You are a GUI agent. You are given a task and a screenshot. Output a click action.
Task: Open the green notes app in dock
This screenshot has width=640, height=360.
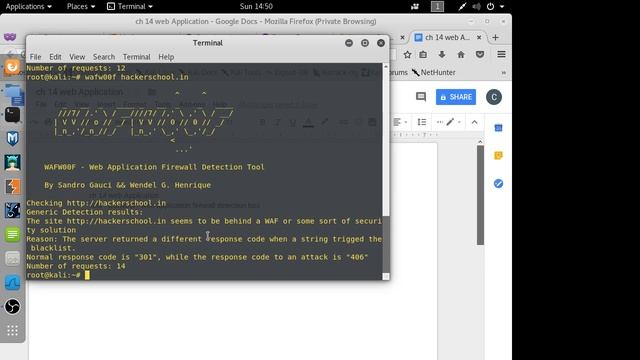point(12,234)
